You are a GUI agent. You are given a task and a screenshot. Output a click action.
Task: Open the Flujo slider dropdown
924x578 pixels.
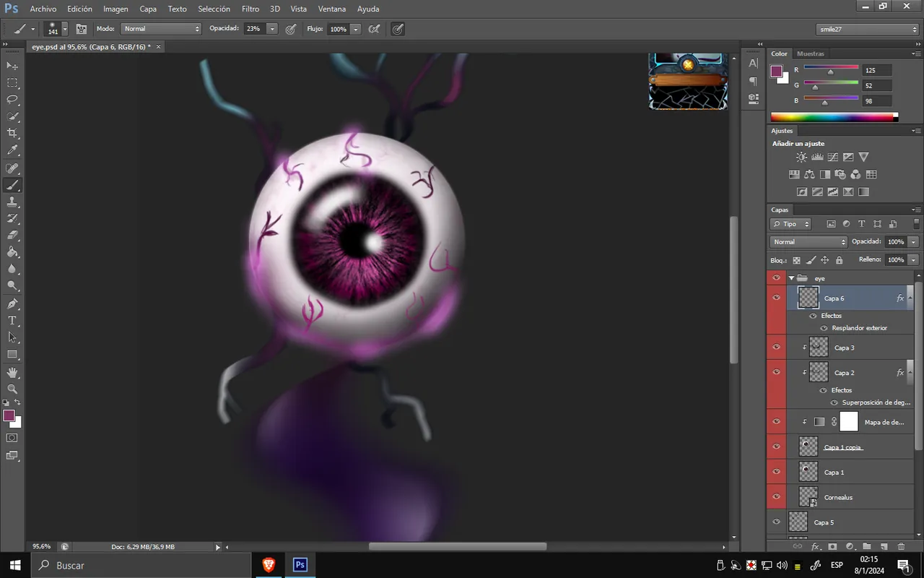tap(356, 29)
